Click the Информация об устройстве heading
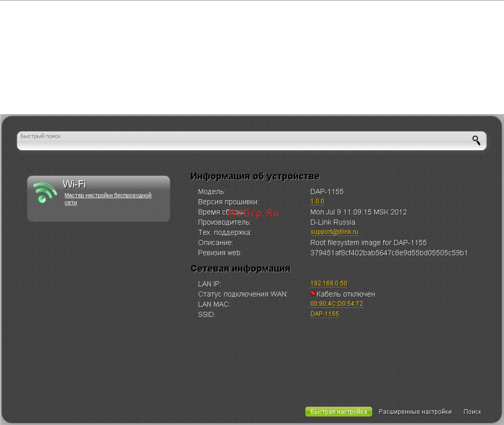Screen dimensions: 504x425 point(255,176)
